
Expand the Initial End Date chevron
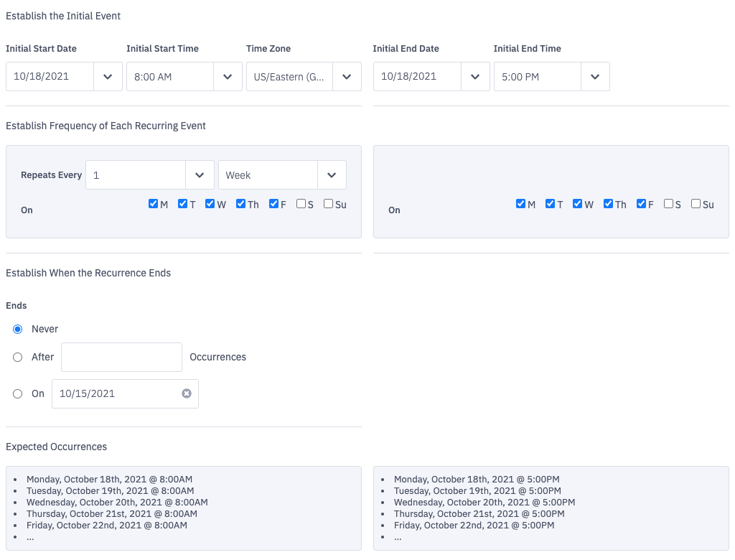click(474, 77)
